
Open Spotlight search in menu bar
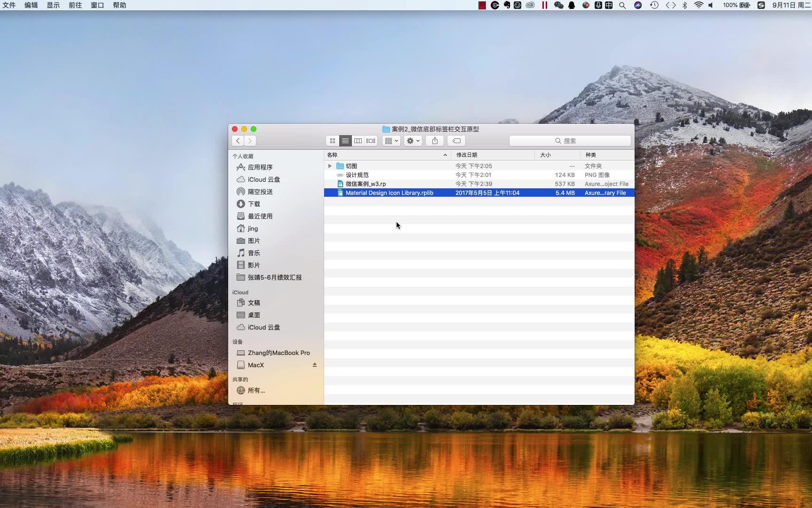point(622,5)
